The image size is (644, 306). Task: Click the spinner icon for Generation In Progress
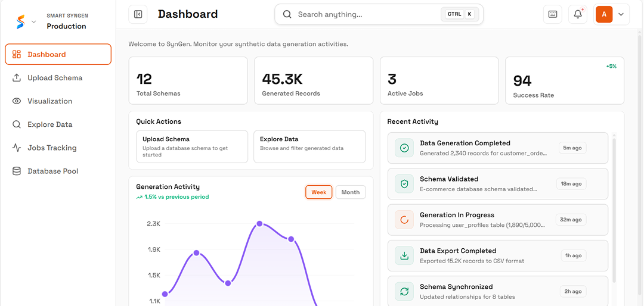click(x=404, y=220)
